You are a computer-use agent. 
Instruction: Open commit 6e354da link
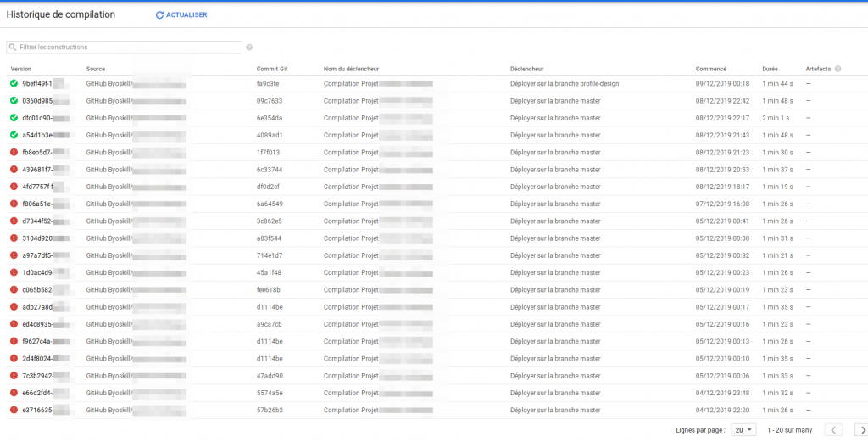269,118
